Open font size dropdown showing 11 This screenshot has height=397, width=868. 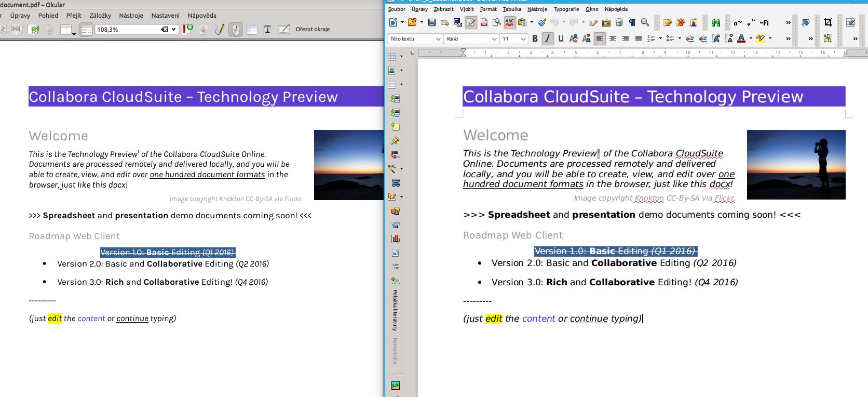[523, 39]
